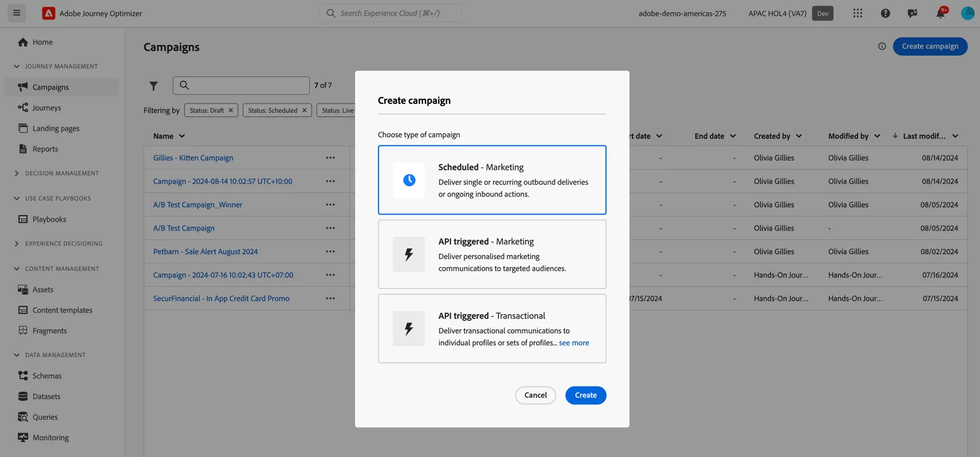Image resolution: width=980 pixels, height=457 pixels.
Task: Click the Adobe logo icon
Action: tap(49, 13)
